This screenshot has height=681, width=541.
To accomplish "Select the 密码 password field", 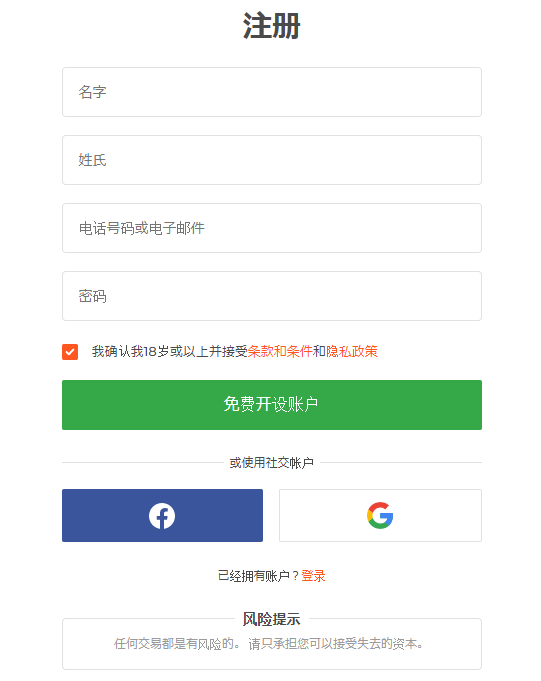I will coord(272,296).
